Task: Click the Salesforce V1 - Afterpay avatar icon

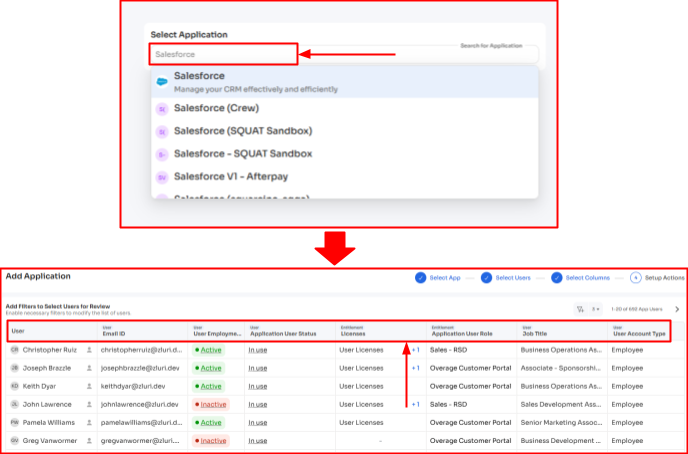Action: (162, 177)
